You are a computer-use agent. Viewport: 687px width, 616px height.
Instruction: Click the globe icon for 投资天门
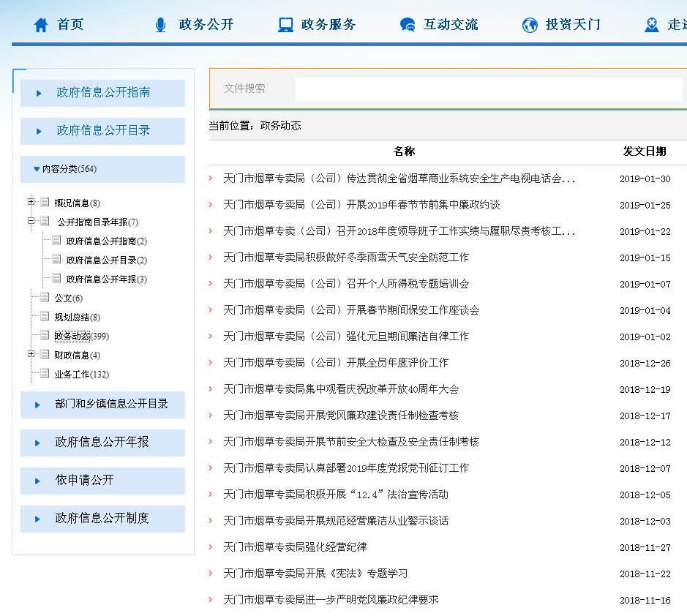click(530, 25)
